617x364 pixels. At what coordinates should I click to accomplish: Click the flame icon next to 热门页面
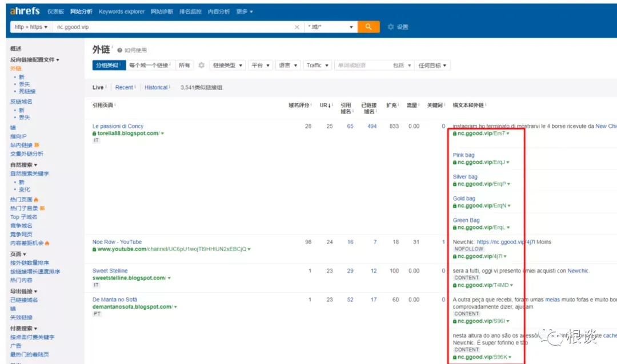(x=36, y=200)
